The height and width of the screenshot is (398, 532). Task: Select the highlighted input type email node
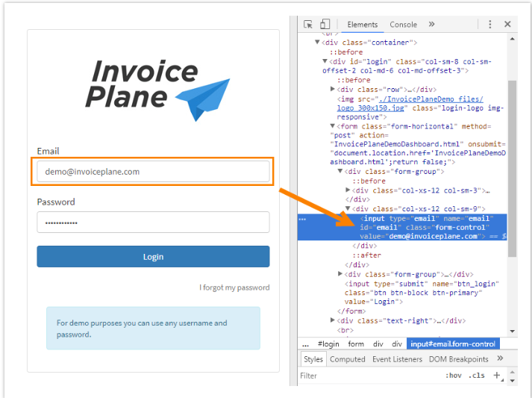pyautogui.click(x=402, y=227)
